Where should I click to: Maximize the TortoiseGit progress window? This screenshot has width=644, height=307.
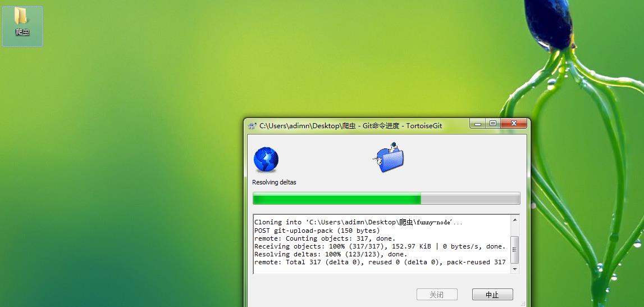[x=493, y=124]
